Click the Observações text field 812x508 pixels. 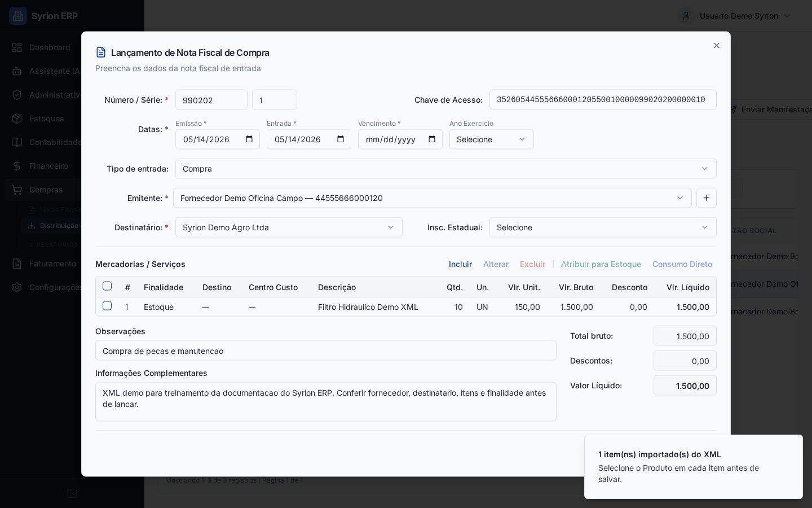pos(326,351)
